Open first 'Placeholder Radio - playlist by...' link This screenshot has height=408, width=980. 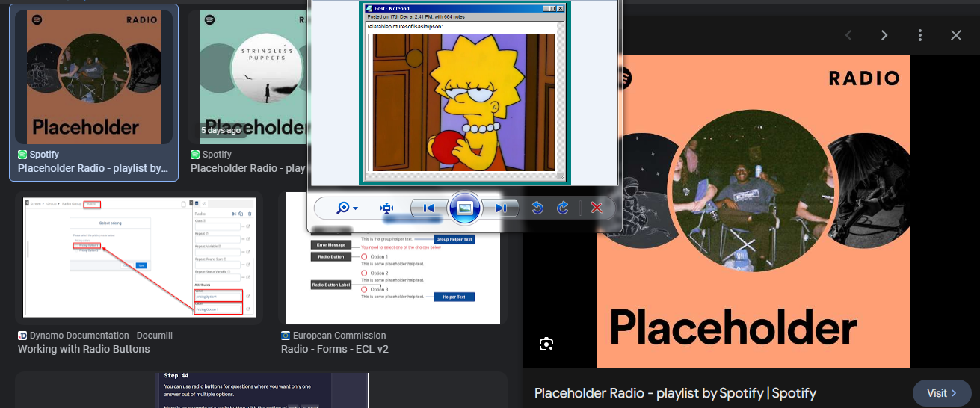(x=93, y=168)
